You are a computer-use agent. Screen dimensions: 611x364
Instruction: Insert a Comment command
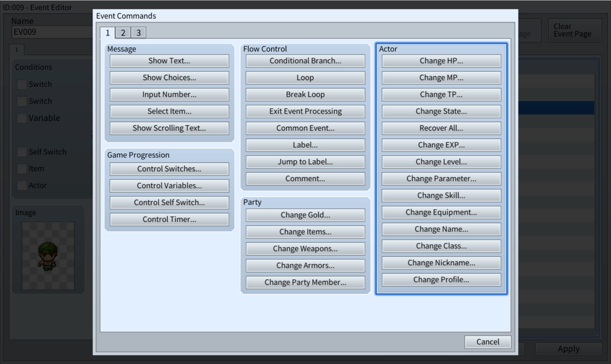(305, 179)
